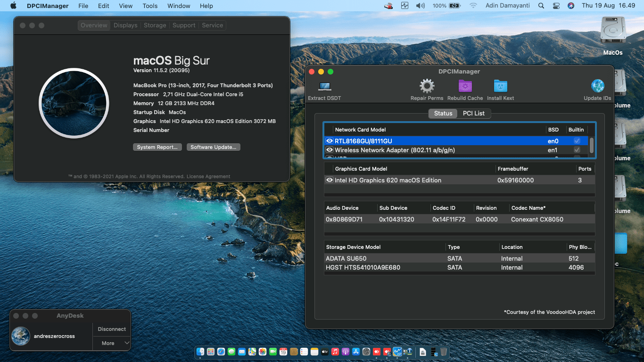This screenshot has height=362, width=644.
Task: Click the Extract DSDT toolbar icon
Action: [x=324, y=86]
